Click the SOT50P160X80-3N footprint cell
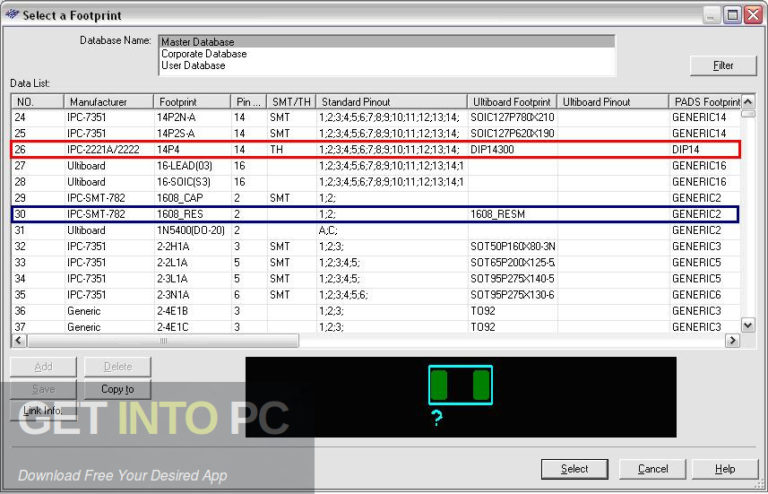768x494 pixels. [512, 246]
